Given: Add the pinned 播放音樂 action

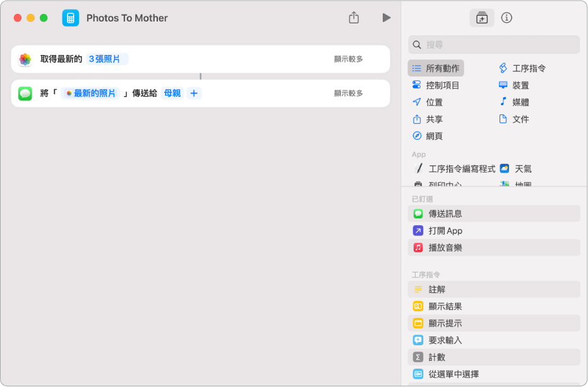Looking at the screenshot, I should [494, 247].
